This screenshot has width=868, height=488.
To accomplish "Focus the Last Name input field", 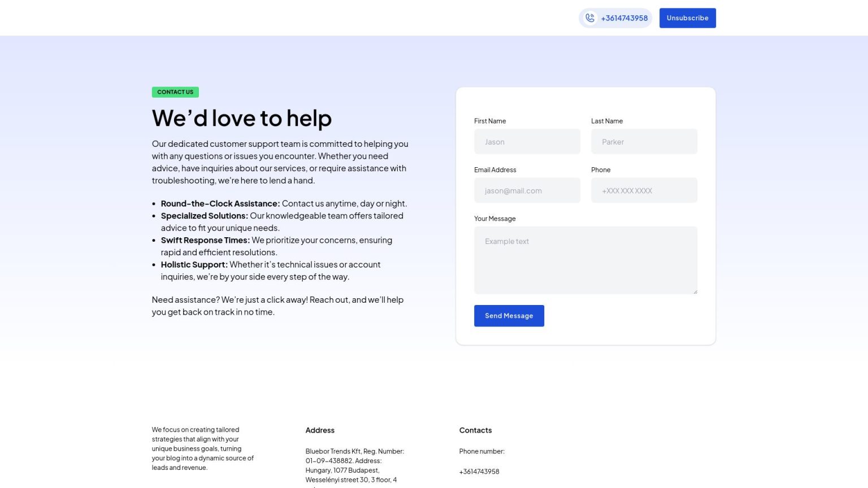I will (644, 142).
